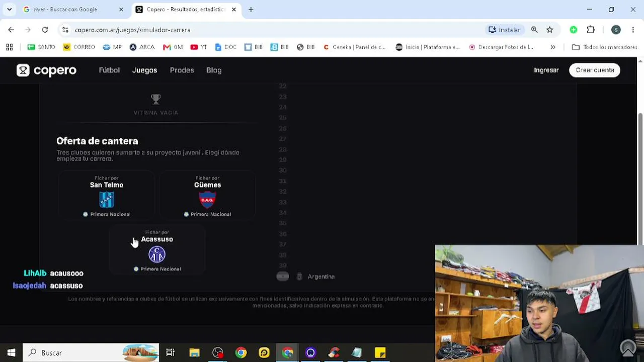Click the 'Oferta de cantera' heading
This screenshot has width=644, height=362.
[97, 141]
